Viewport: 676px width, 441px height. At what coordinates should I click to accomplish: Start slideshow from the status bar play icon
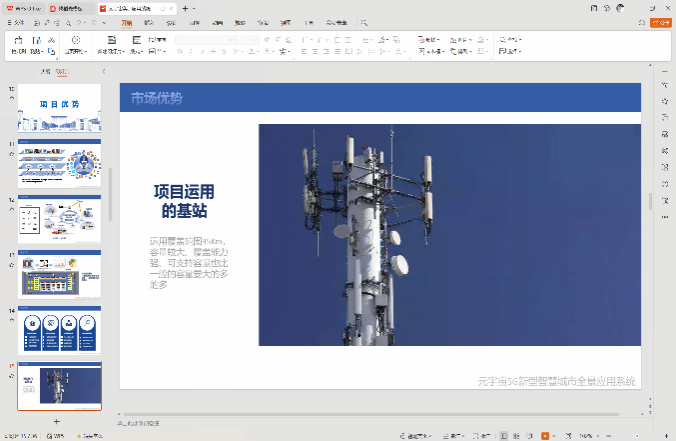point(545,436)
